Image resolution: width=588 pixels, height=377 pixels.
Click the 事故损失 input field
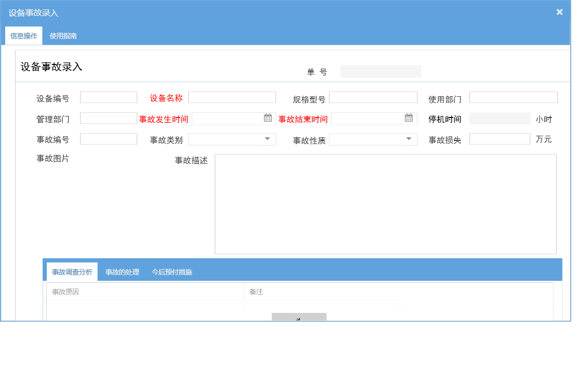tap(500, 139)
